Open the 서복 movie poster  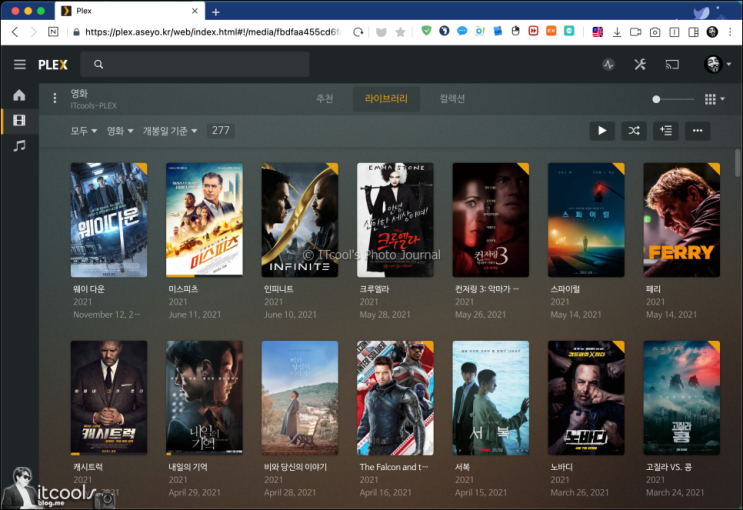(x=491, y=398)
